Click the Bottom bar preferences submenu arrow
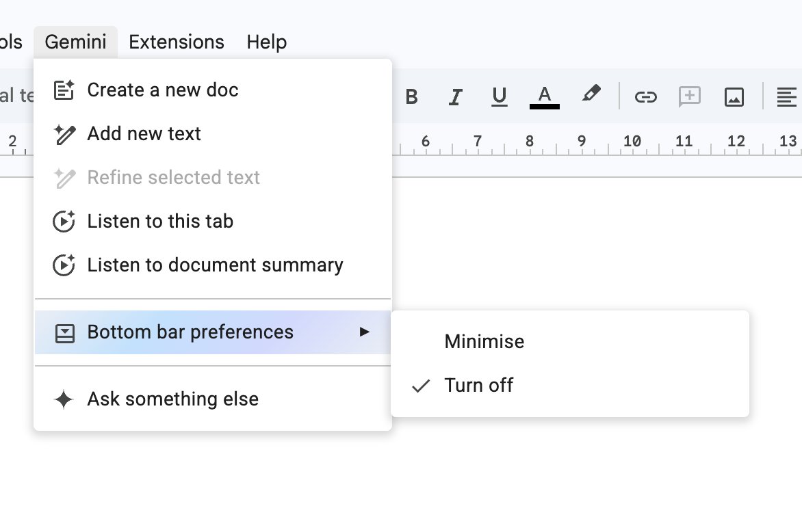Image resolution: width=802 pixels, height=532 pixels. [364, 332]
